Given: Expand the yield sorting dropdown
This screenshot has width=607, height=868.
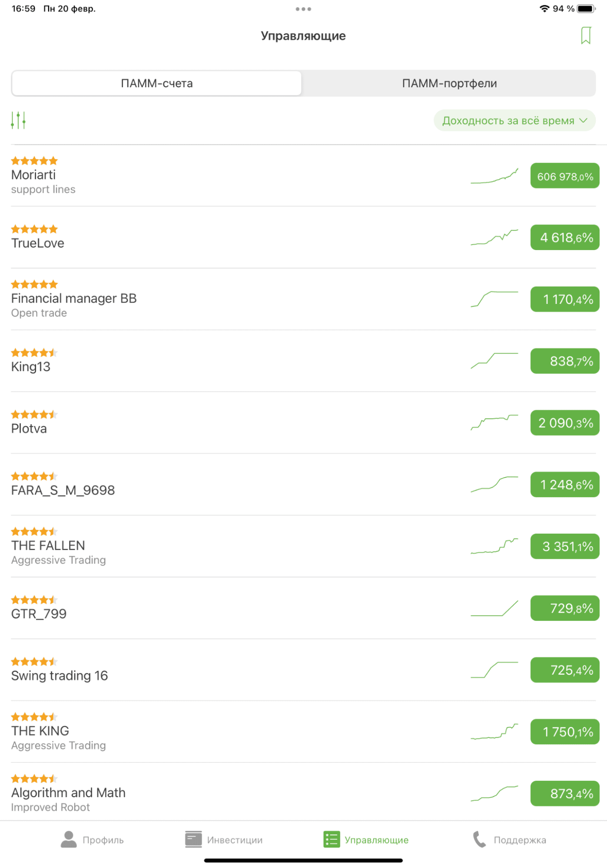Looking at the screenshot, I should tap(514, 120).
